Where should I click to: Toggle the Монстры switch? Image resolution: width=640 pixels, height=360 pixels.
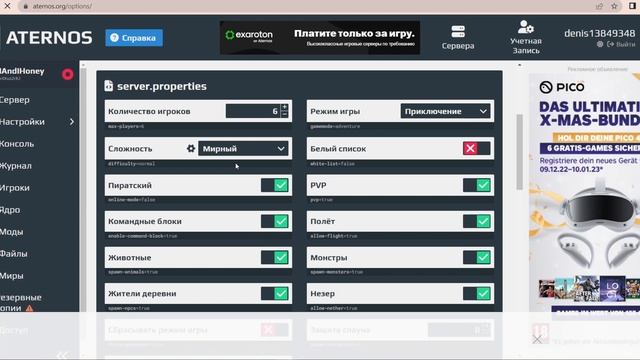[477, 258]
